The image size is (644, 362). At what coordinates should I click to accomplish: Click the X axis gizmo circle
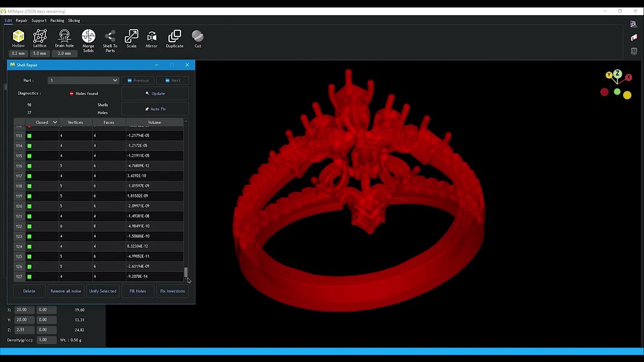coord(628,77)
